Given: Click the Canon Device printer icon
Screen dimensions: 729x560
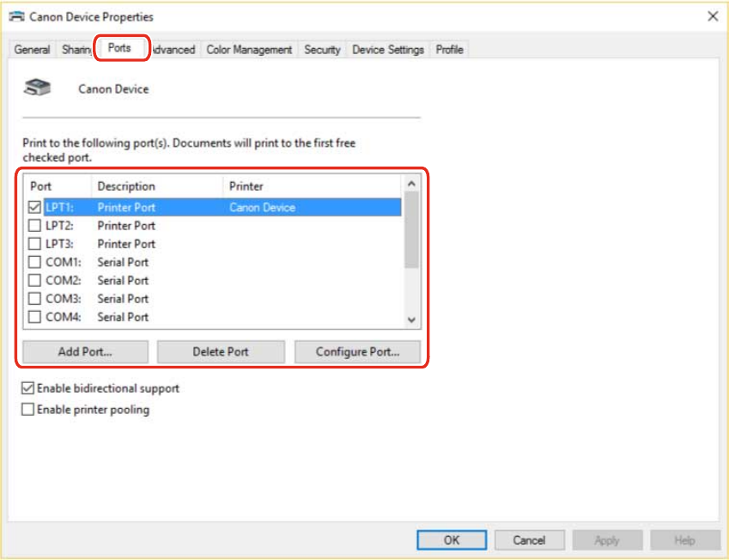Looking at the screenshot, I should [37, 88].
